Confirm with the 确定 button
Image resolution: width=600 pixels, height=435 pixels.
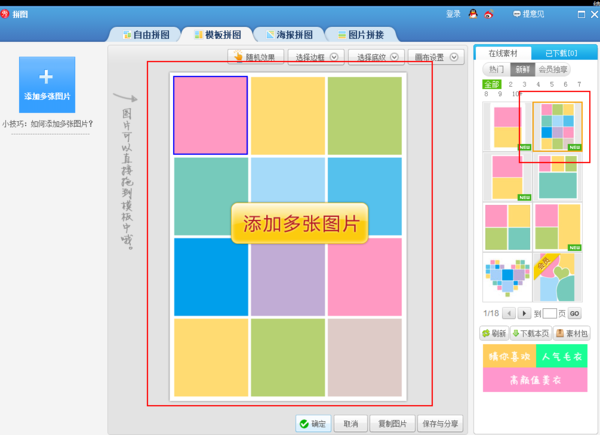[x=313, y=424]
